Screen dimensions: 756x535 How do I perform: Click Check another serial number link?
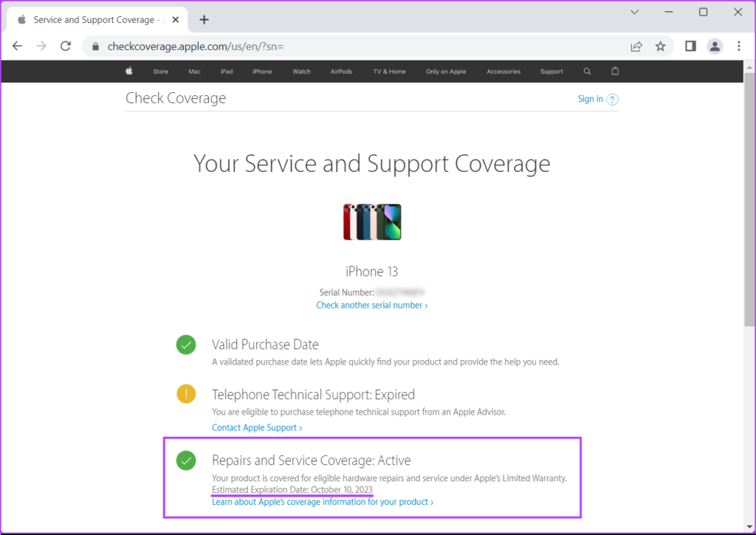click(372, 305)
